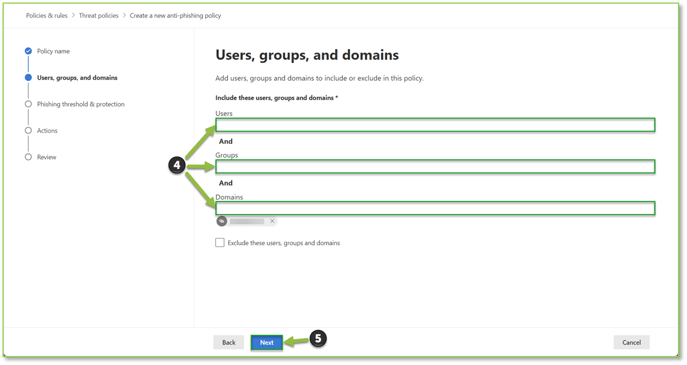Open the Policies & rules breadcrumb

pos(46,15)
